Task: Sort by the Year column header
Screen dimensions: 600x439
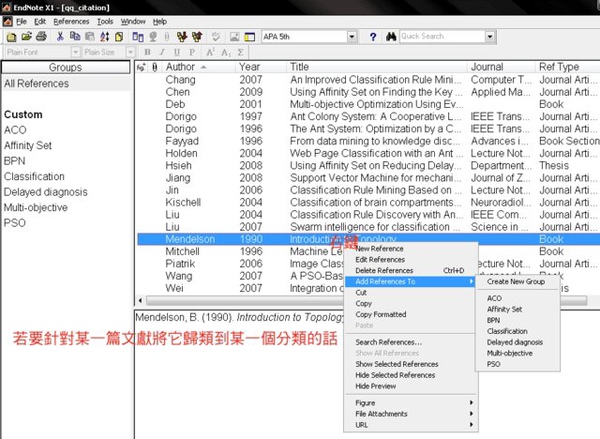Action: point(260,67)
